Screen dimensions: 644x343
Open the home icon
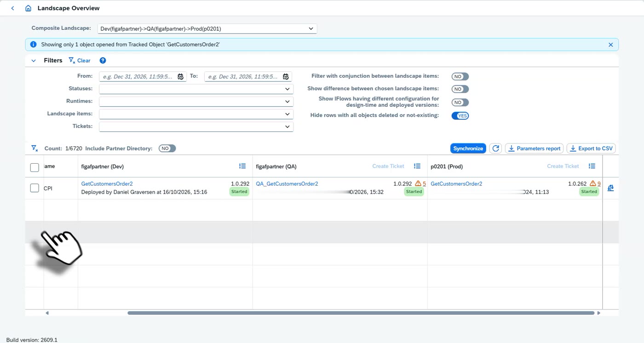click(28, 8)
